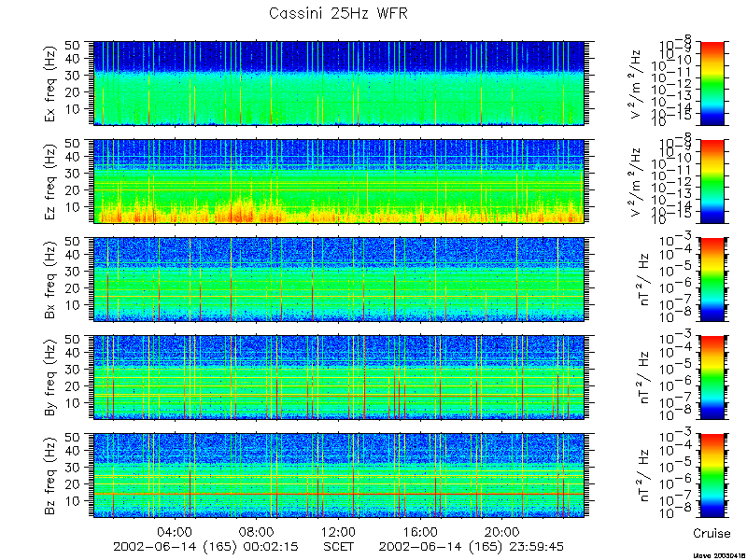This screenshot has height=560, width=747.
Task: Click the By panel color scale bar
Action: click(x=712, y=378)
